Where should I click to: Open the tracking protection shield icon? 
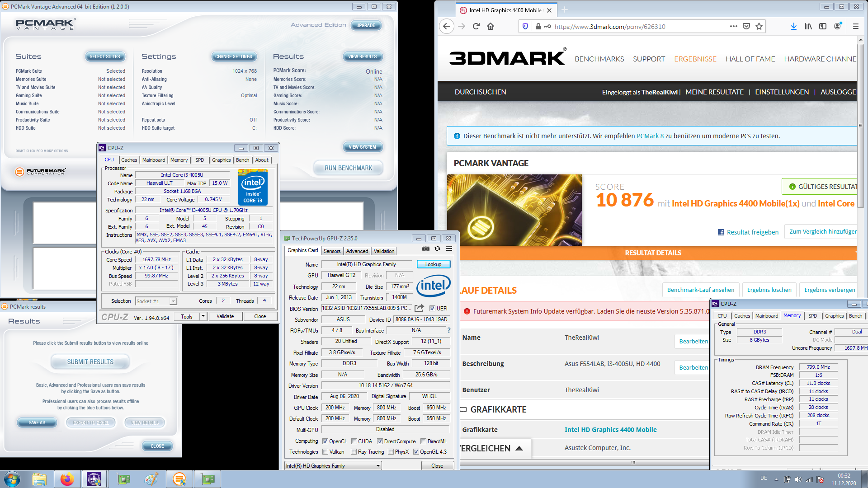[x=525, y=26]
